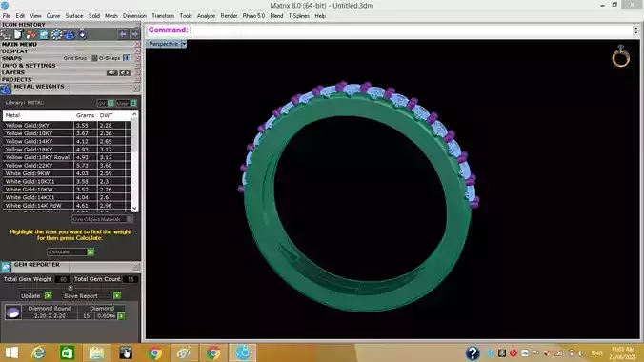This screenshot has height=362, width=644.
Task: Click the Gem Reporter slider handle
Action: (x=70, y=288)
